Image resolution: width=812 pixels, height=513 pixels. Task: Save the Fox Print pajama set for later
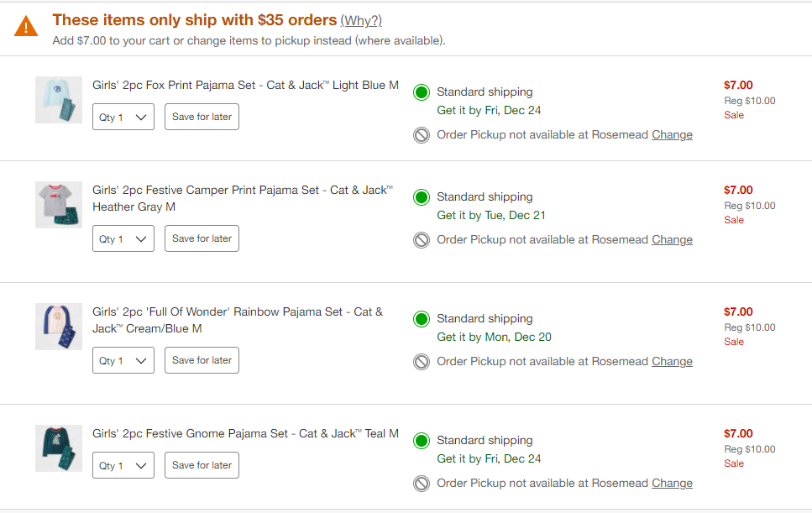point(202,118)
